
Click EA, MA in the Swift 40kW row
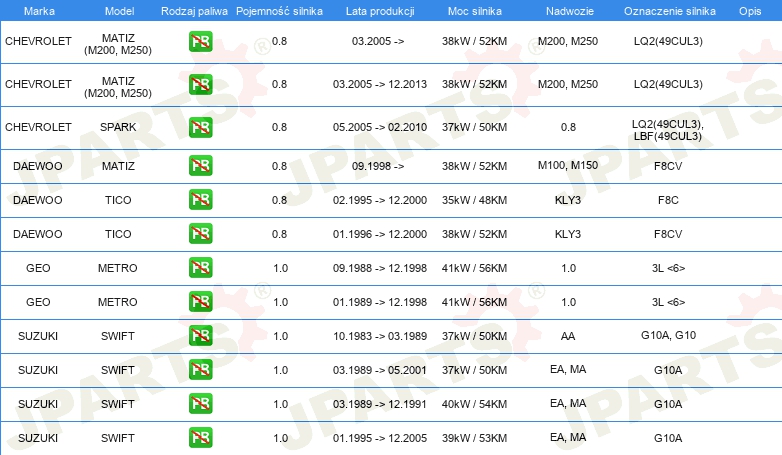(x=568, y=403)
